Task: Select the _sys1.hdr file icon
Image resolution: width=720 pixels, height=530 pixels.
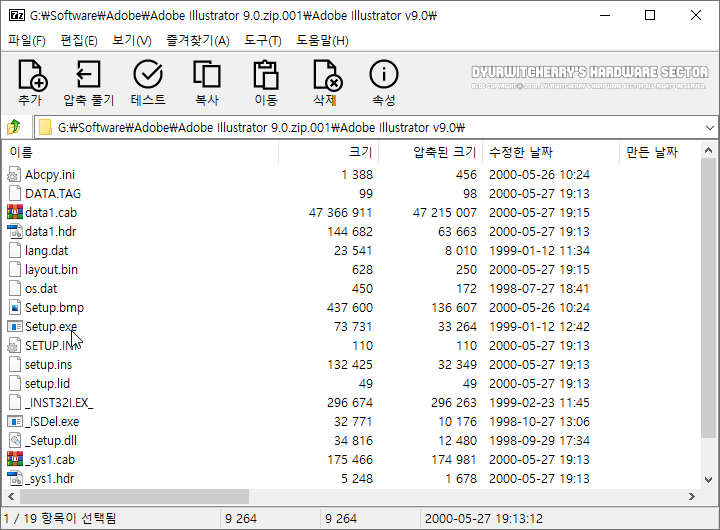Action: pos(15,479)
